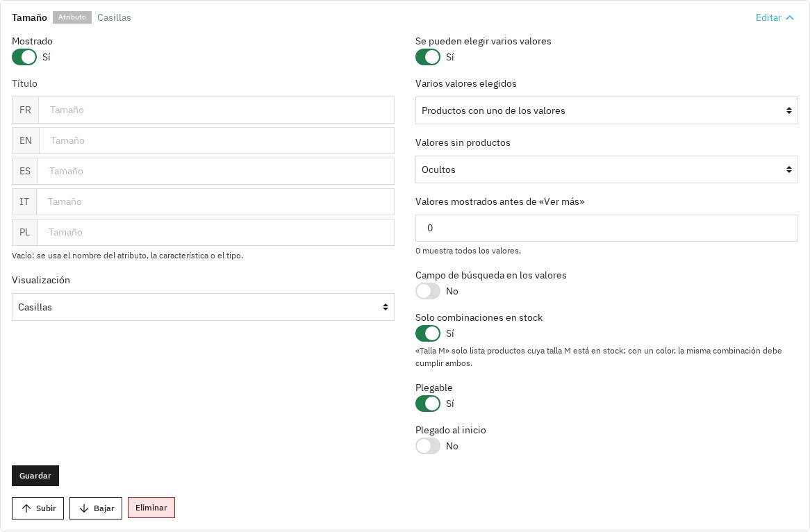
Task: Click the Editar link
Action: [x=768, y=17]
